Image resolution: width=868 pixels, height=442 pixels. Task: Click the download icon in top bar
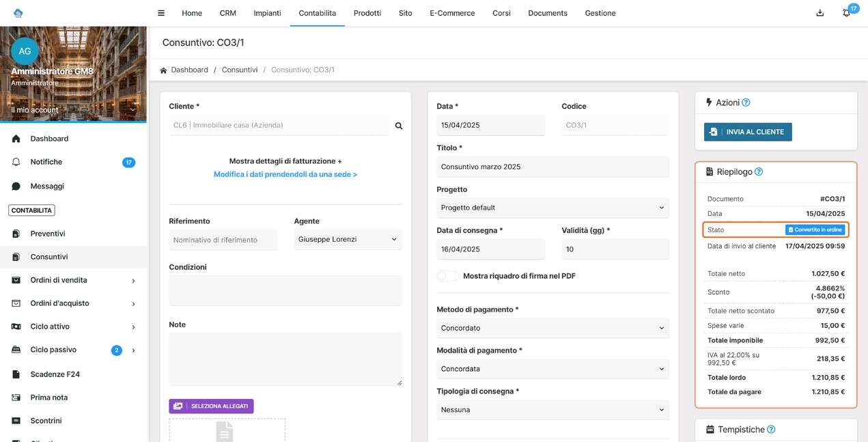[820, 13]
